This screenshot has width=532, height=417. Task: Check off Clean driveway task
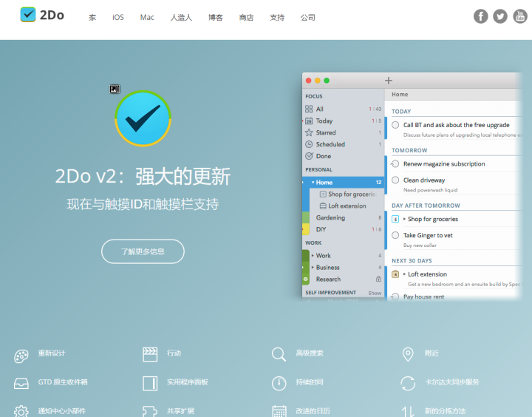pyautogui.click(x=395, y=180)
